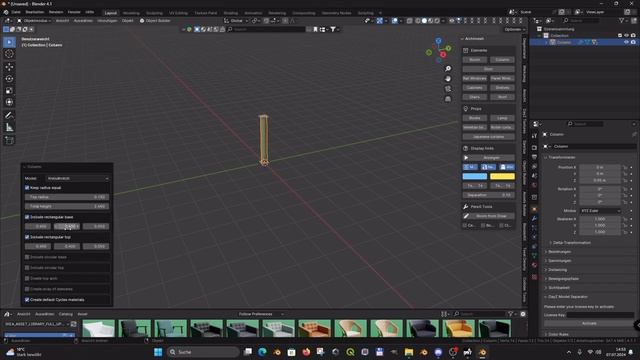Expand Beziehungen panel
Viewport: 640px width, 360px height.
(559, 251)
